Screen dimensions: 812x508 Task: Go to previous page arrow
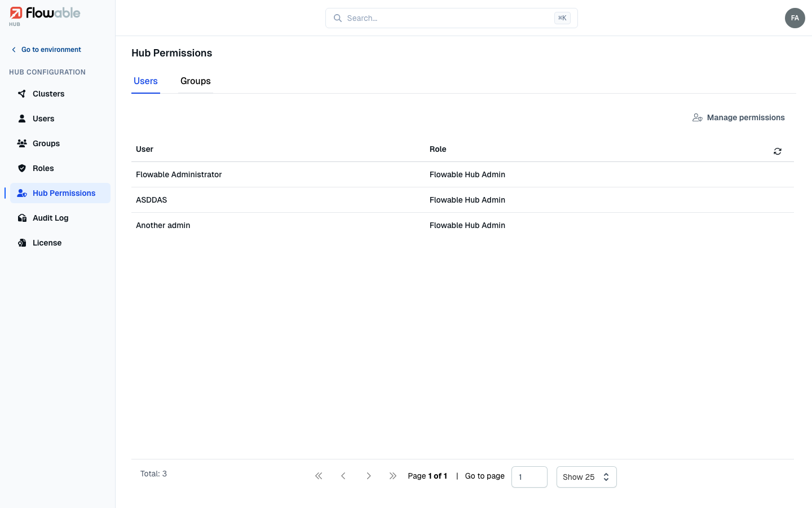[343, 476]
